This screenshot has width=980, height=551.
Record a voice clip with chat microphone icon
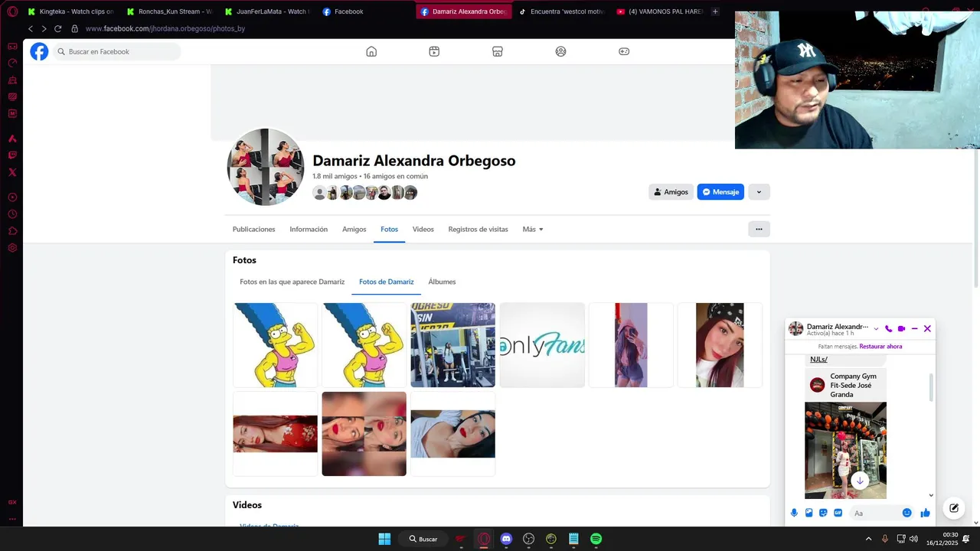794,513
